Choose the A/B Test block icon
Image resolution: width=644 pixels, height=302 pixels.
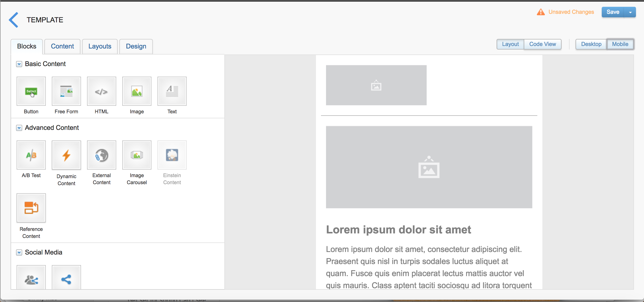coord(31,155)
